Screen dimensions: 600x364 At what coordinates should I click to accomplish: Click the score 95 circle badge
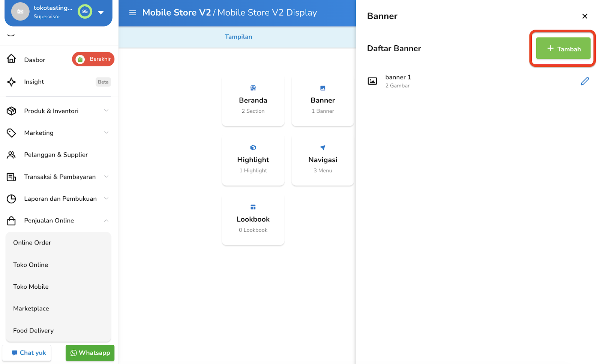tap(85, 11)
